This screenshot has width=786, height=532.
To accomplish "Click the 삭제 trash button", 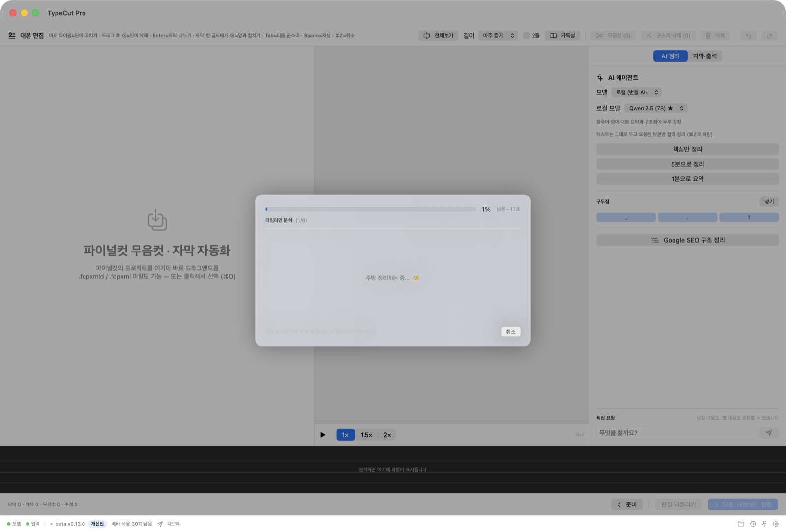I will [715, 36].
